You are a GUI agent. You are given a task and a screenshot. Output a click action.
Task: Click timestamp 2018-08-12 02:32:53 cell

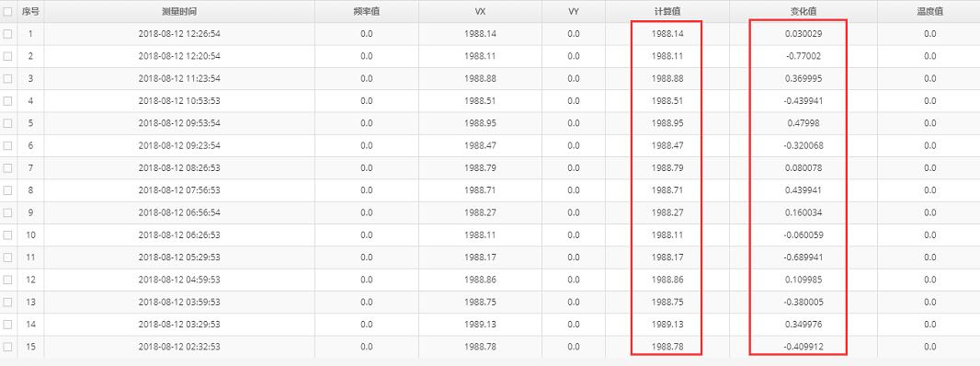(179, 347)
